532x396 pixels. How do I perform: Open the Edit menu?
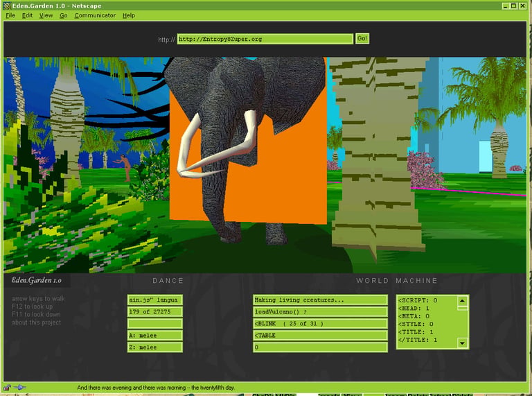point(27,15)
